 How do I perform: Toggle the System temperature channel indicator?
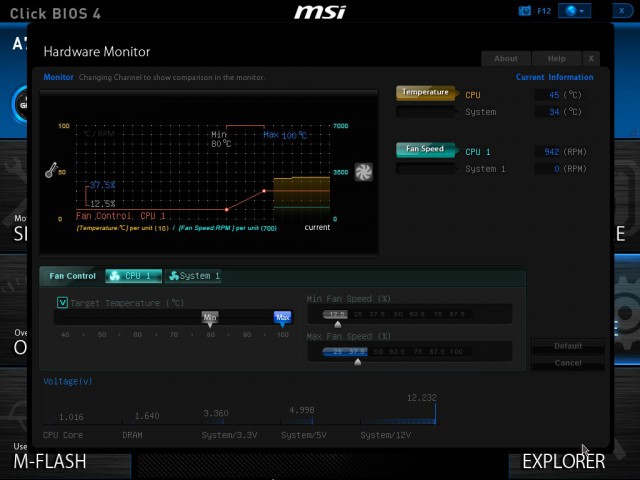click(426, 111)
